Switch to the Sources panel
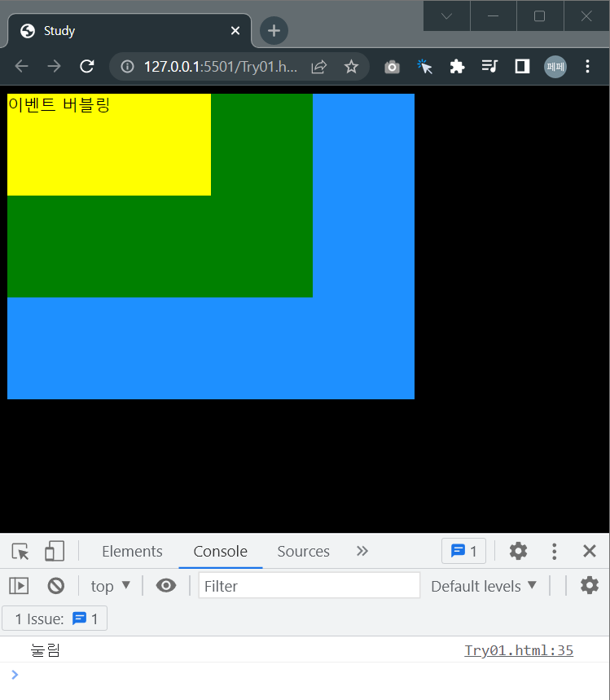 coord(304,552)
